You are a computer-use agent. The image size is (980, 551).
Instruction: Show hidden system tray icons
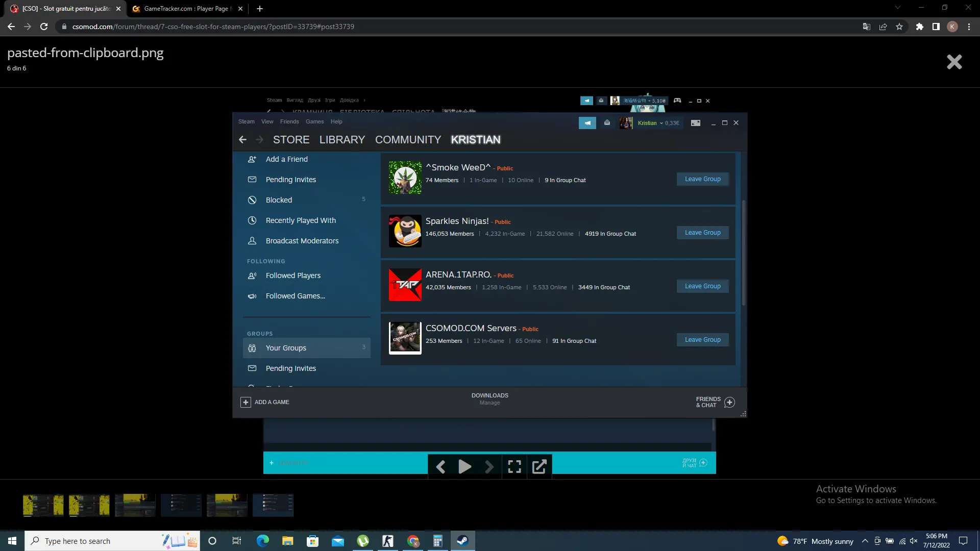coord(865,541)
